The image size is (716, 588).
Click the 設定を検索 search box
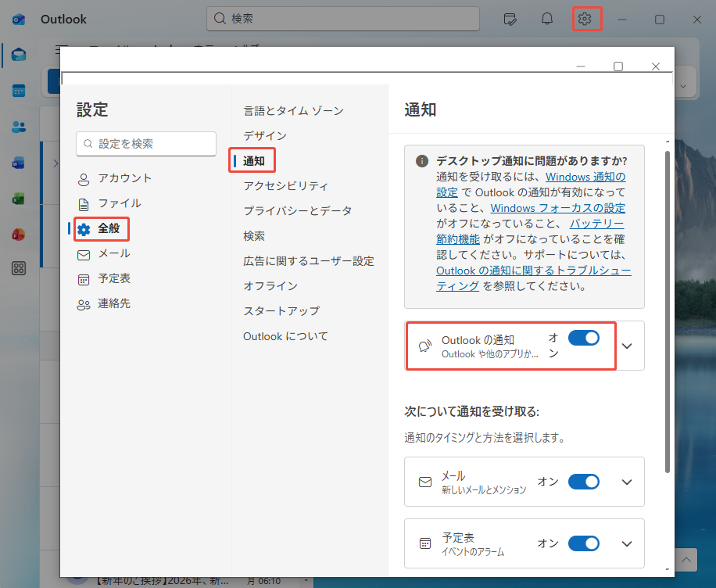pos(145,144)
